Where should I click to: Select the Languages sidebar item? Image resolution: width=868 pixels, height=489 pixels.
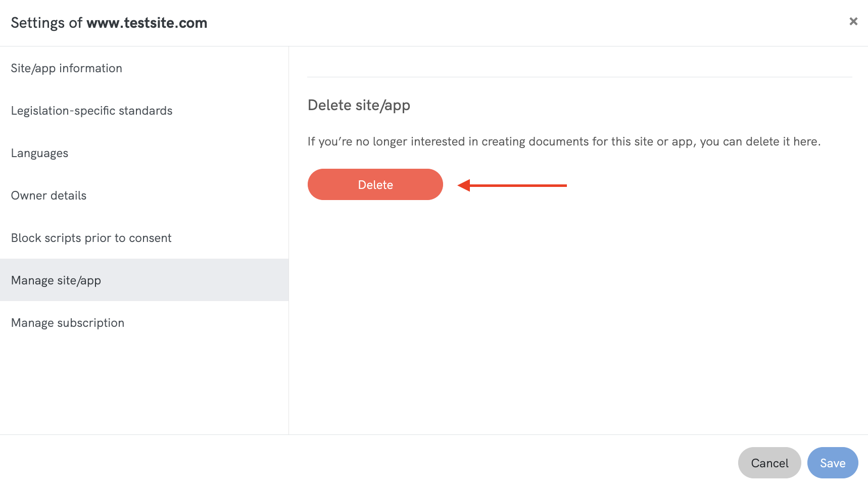coord(40,153)
